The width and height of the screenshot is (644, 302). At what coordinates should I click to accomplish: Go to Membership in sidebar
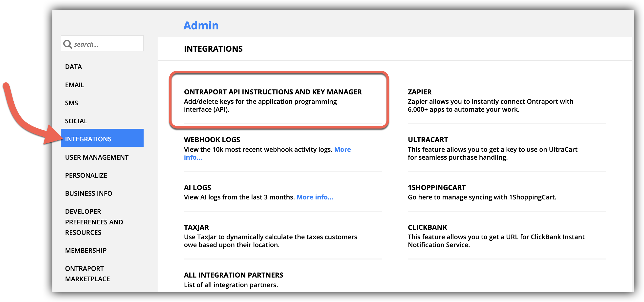(86, 250)
